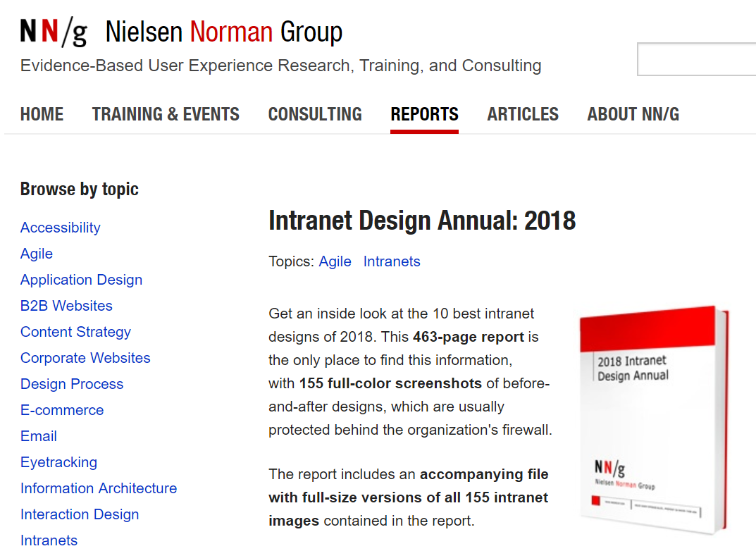
Task: Browse the Accessibility topic
Action: pyautogui.click(x=61, y=228)
